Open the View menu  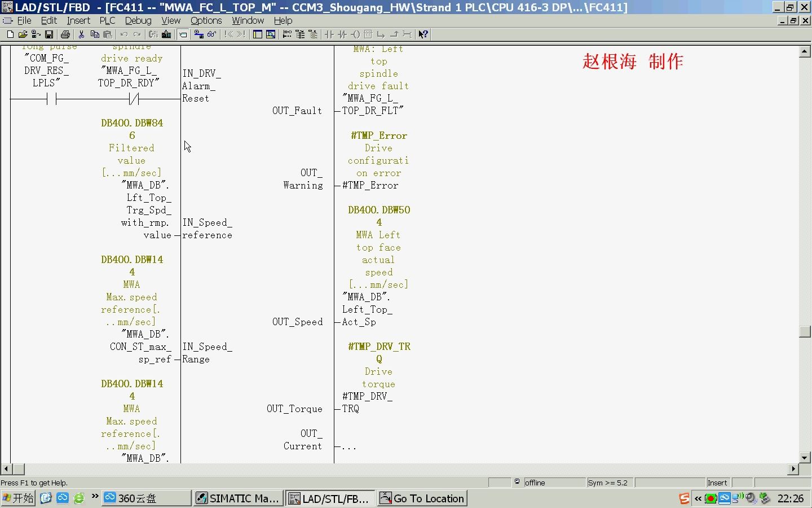coord(171,20)
